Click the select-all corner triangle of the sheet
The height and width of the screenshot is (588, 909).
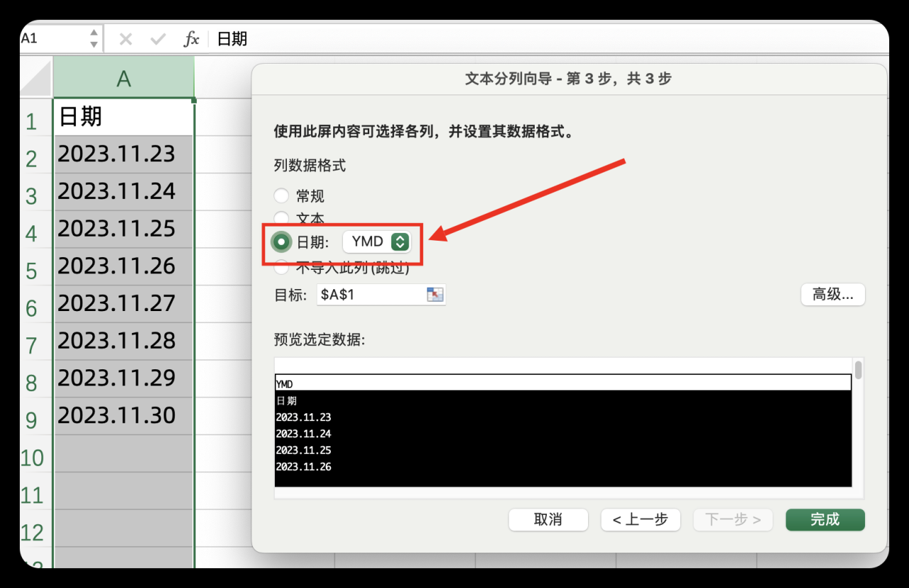click(36, 78)
